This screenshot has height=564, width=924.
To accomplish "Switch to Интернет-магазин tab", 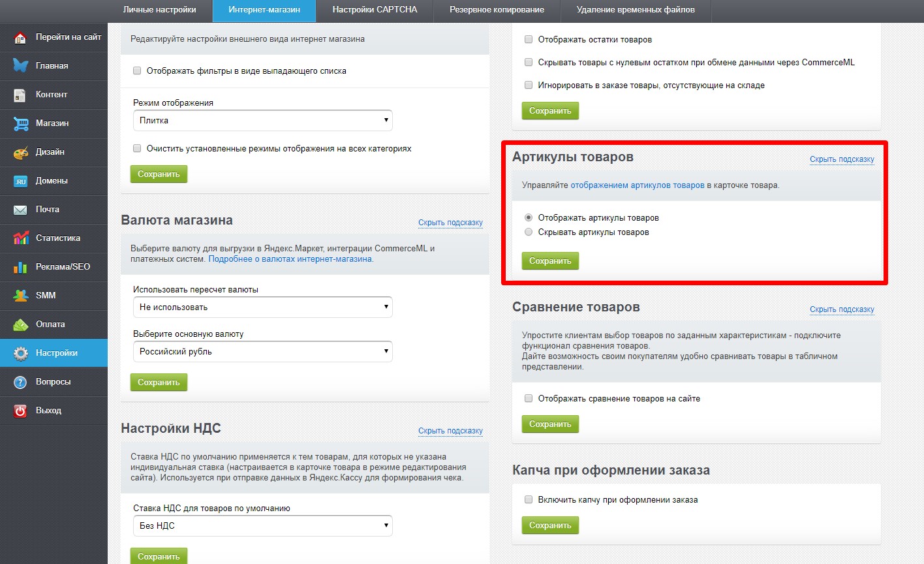I will pyautogui.click(x=264, y=10).
